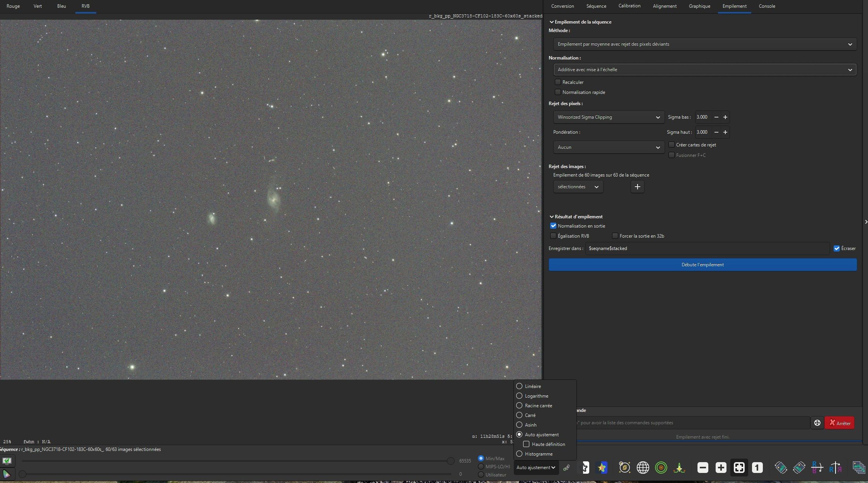The height and width of the screenshot is (483, 868).
Task: Open the Pondération Aucun dropdown
Action: (x=609, y=147)
